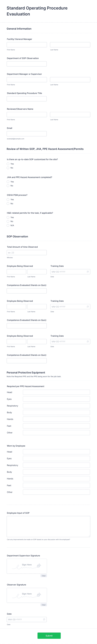Select Yes for up-to-date SOP question
Screen dimensions: 97x644
click(x=8, y=164)
